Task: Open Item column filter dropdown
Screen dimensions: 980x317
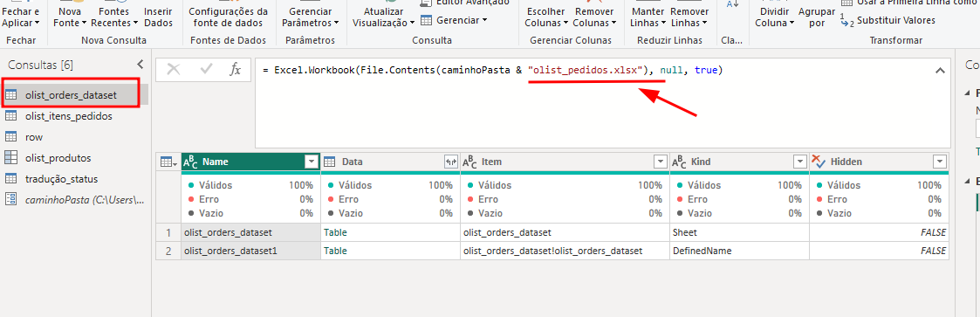Action: (660, 162)
